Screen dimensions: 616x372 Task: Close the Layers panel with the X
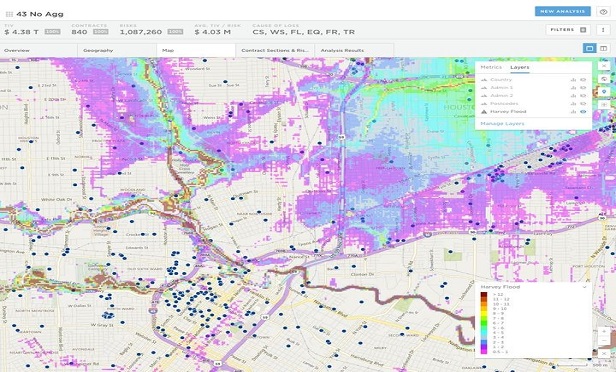tap(604, 66)
